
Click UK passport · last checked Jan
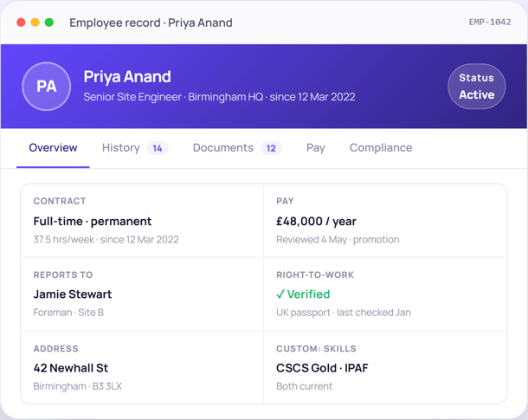(x=344, y=313)
